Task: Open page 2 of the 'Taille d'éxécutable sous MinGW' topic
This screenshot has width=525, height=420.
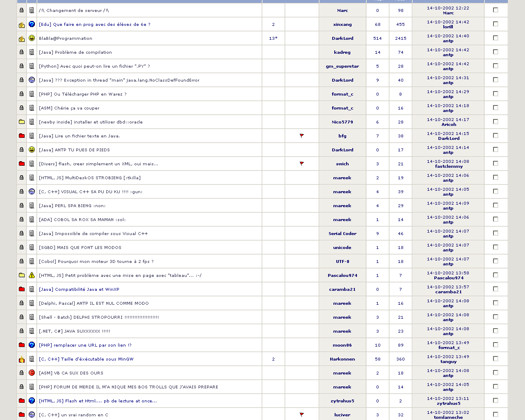Action: click(x=273, y=359)
